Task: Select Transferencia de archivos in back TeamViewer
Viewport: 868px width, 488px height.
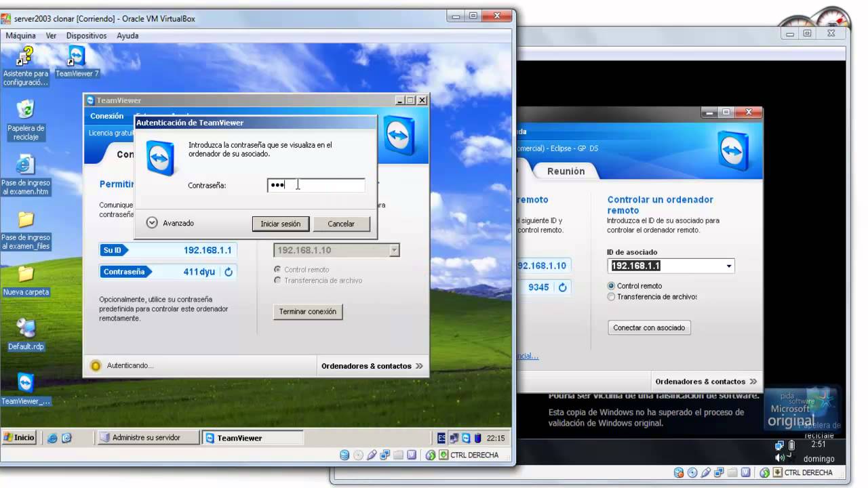Action: (x=611, y=296)
